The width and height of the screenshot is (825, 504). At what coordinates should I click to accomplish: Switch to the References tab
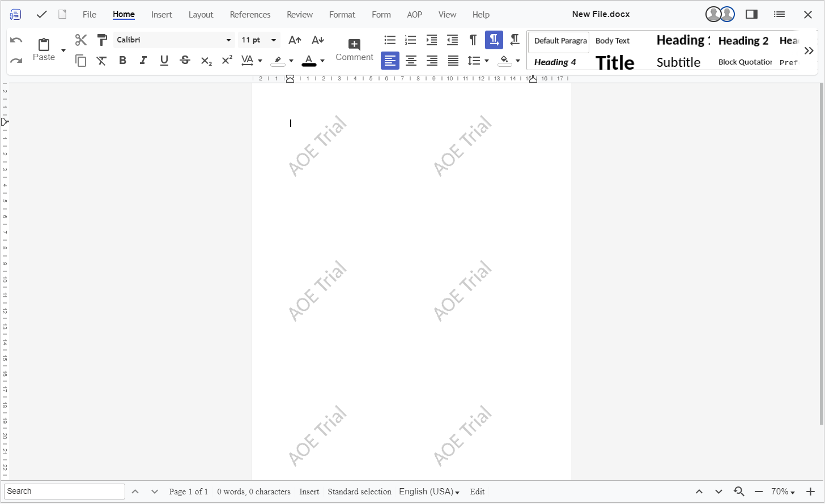[250, 15]
